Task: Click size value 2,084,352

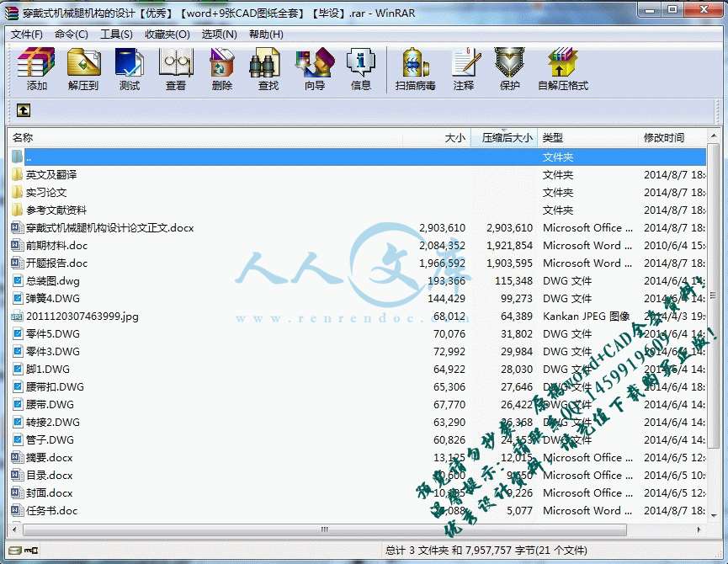Action: click(x=442, y=246)
